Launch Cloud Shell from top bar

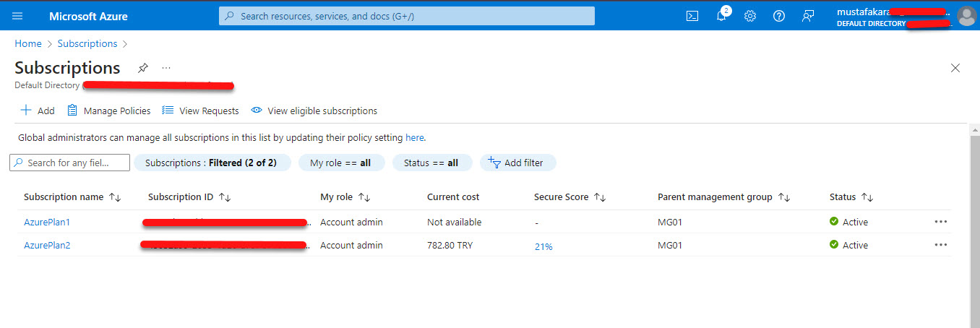(x=692, y=16)
